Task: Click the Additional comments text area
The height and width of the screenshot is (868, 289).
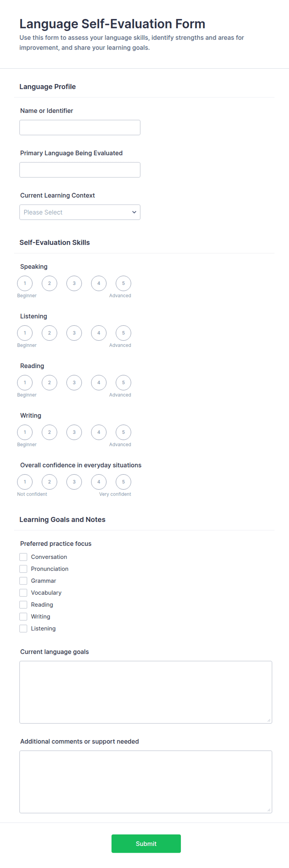Action: 146,782
